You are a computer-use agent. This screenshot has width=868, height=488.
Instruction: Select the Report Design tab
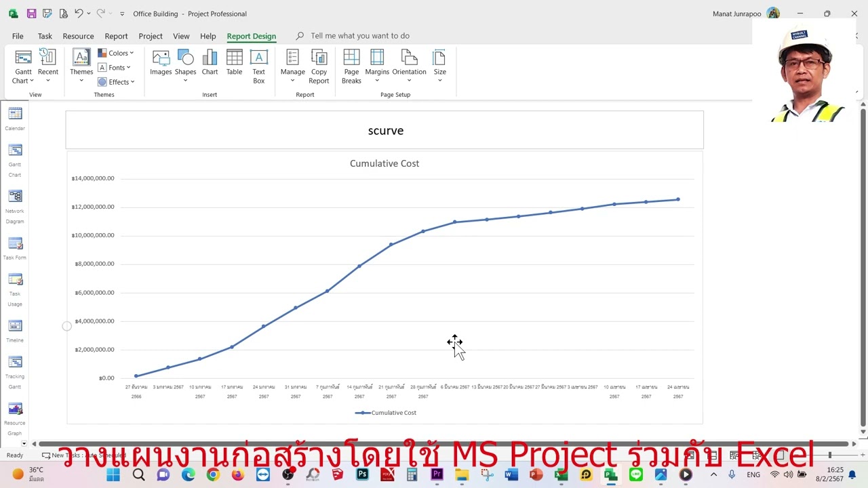pyautogui.click(x=252, y=36)
